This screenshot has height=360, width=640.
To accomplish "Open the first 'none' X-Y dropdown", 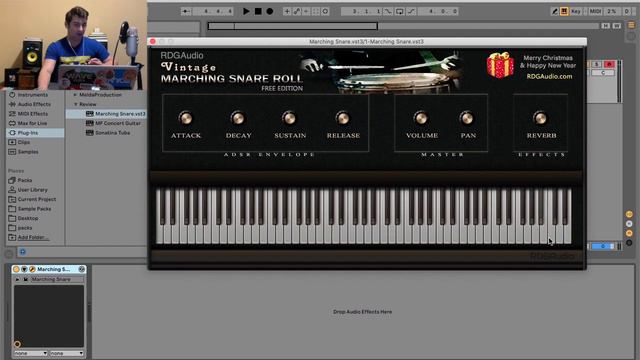I will (31, 353).
